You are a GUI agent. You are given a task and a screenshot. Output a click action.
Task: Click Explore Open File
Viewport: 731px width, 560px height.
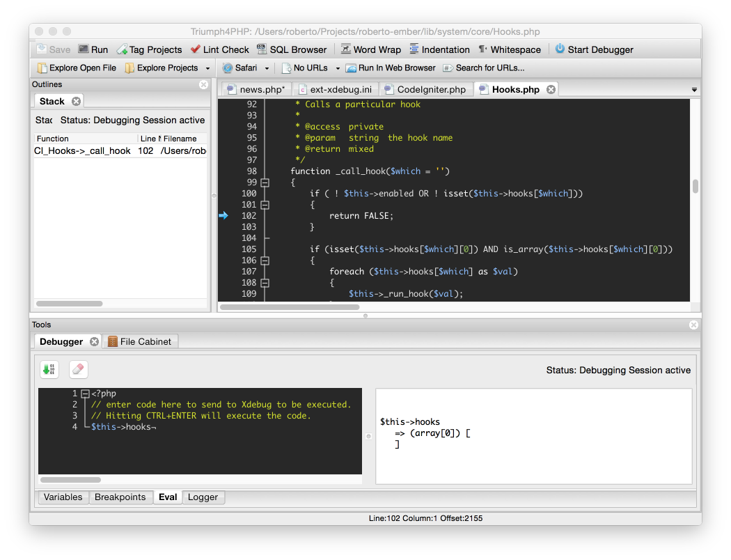(77, 68)
